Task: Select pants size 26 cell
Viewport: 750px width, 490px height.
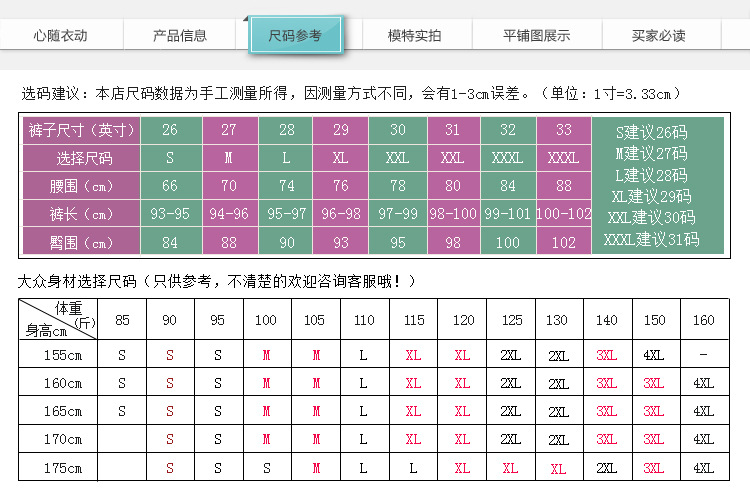Action: [x=170, y=130]
